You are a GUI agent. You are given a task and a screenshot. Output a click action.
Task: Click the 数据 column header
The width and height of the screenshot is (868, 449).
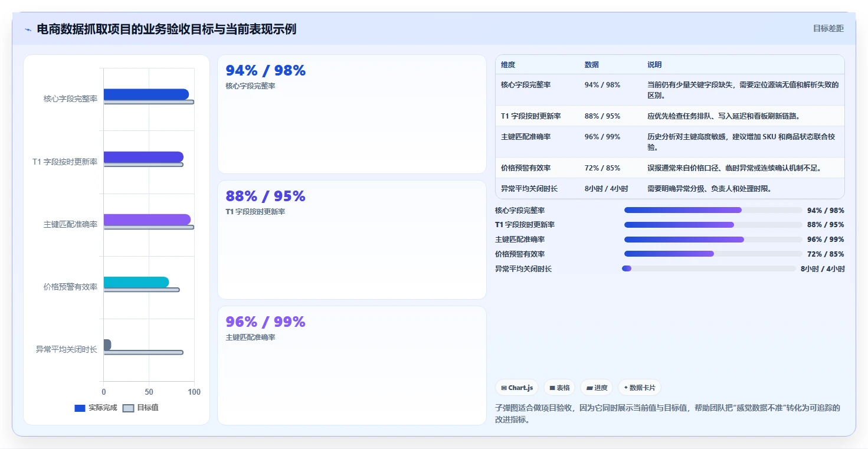(592, 65)
